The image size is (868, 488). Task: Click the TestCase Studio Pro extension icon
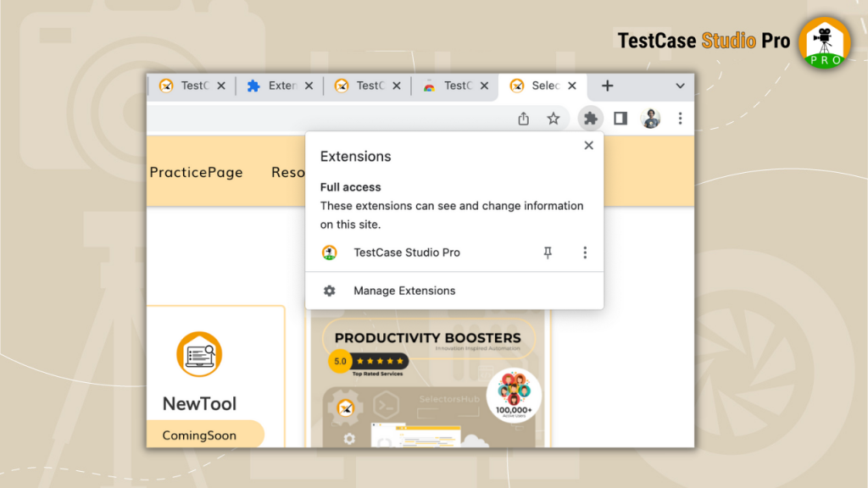pyautogui.click(x=330, y=252)
